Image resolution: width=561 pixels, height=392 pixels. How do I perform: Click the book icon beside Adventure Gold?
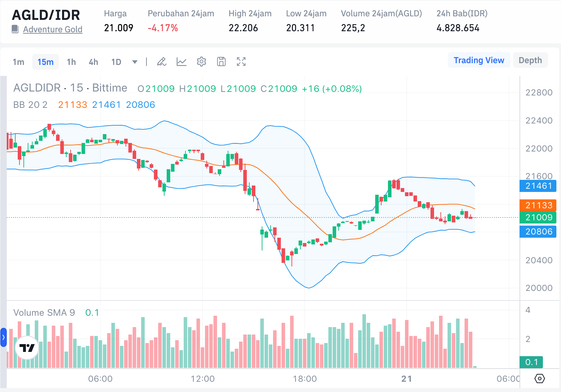pos(15,29)
